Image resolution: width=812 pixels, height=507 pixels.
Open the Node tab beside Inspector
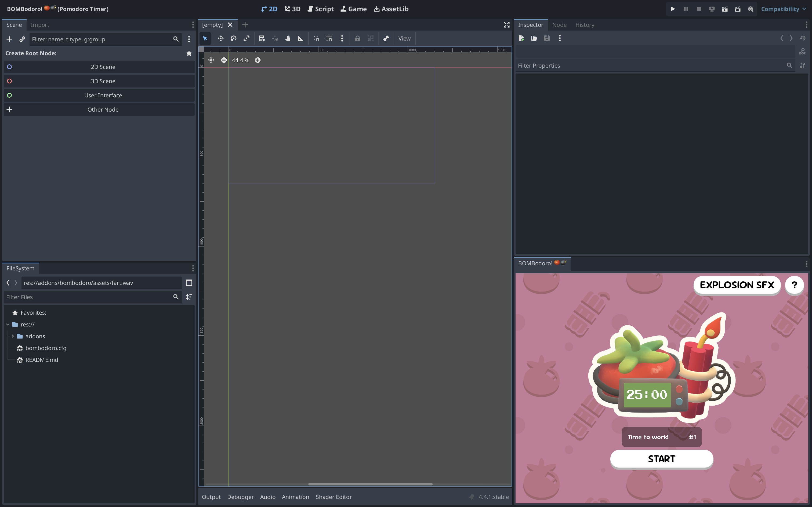coord(559,25)
